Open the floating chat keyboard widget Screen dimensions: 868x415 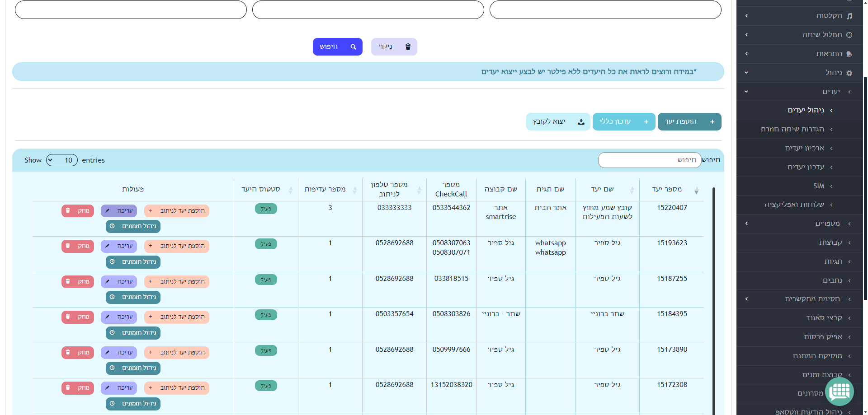tap(840, 391)
